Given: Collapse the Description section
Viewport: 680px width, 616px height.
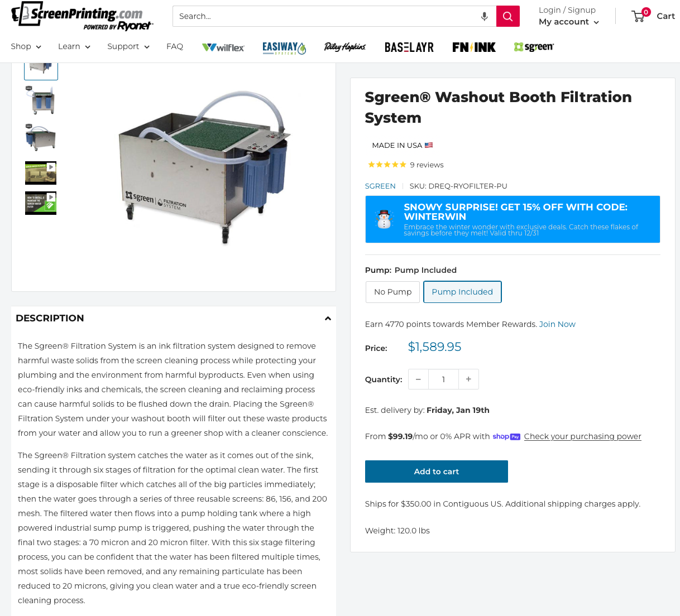Looking at the screenshot, I should tap(328, 319).
